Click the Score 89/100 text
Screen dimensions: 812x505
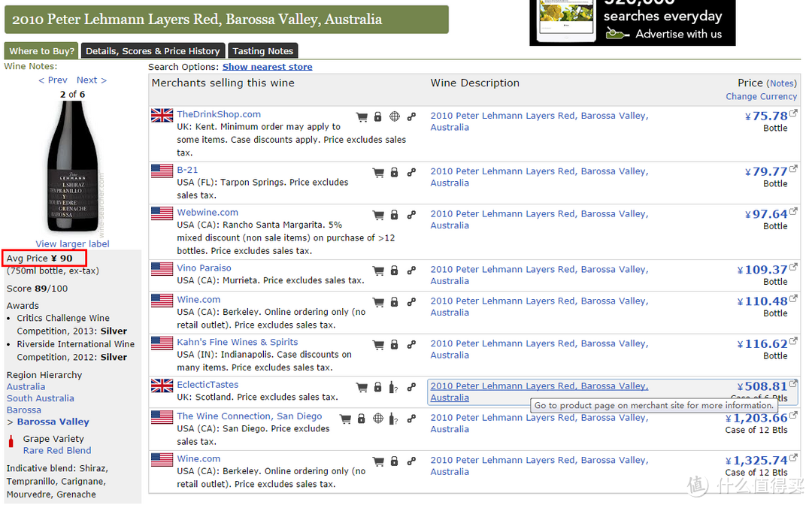point(38,289)
